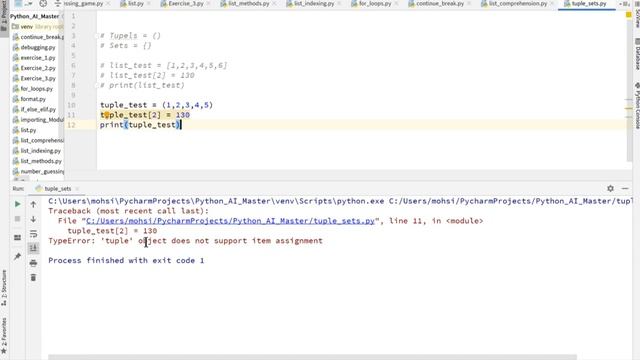Image resolution: width=640 pixels, height=360 pixels.
Task: Open Run panel settings gear
Action: tap(610, 188)
